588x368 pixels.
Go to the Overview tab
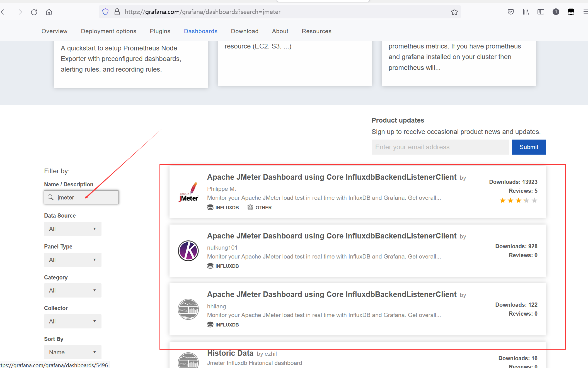[54, 31]
